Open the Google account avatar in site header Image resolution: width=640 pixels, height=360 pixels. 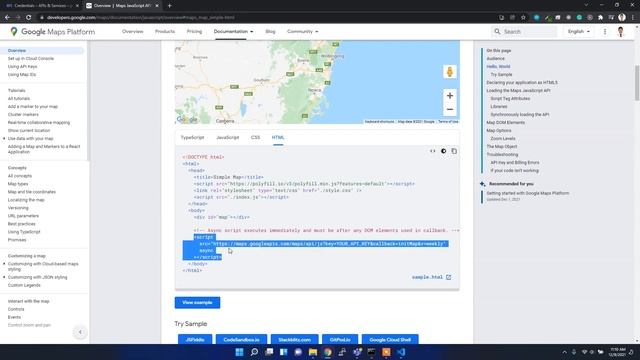click(x=620, y=31)
